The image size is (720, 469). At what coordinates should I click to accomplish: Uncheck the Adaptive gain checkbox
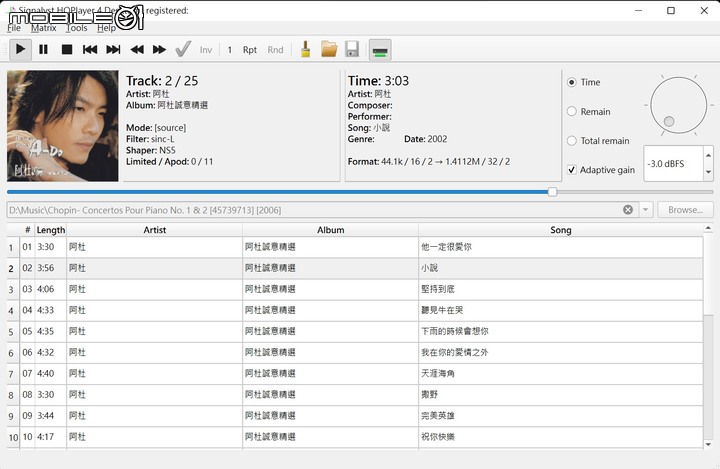coord(572,170)
